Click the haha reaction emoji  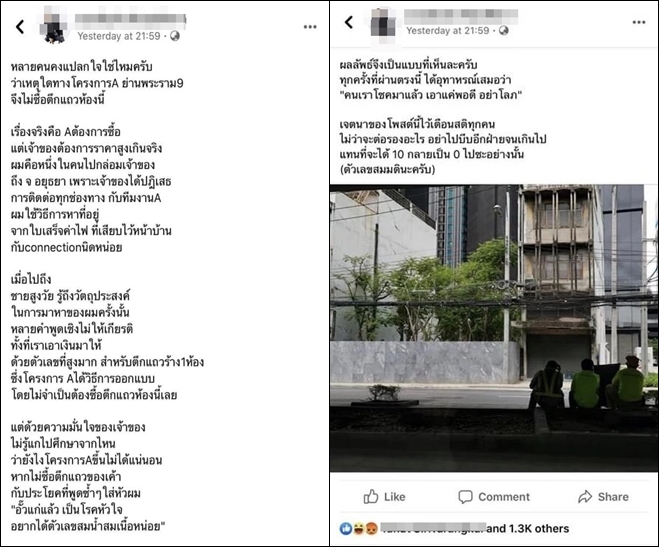click(x=358, y=529)
